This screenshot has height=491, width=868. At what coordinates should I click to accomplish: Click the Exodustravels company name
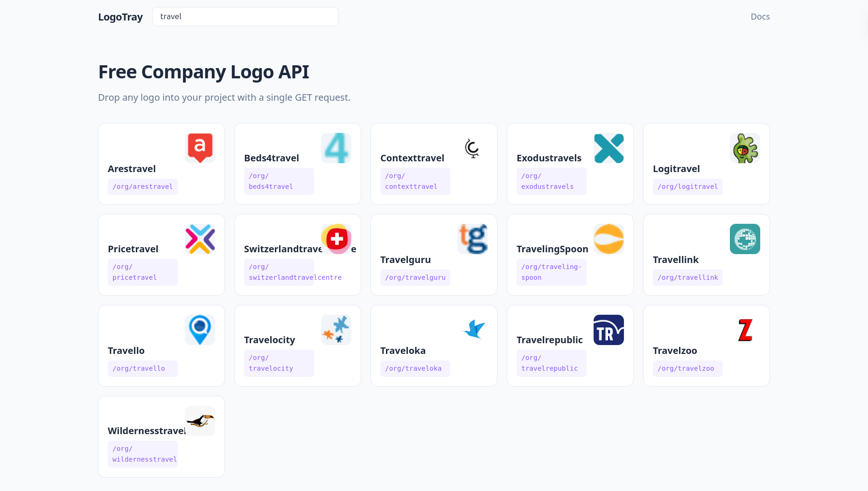tap(549, 158)
